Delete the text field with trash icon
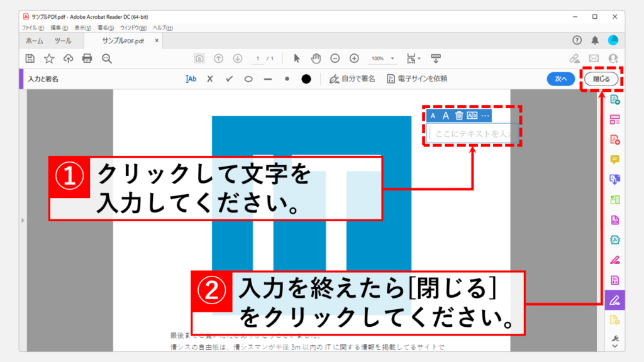The image size is (644, 362). pyautogui.click(x=459, y=116)
